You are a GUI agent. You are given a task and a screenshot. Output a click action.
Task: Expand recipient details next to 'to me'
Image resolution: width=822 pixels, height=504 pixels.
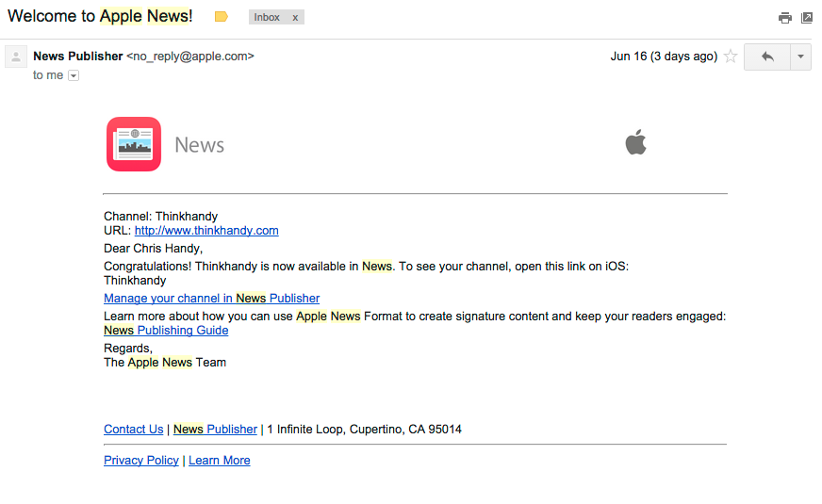click(x=74, y=76)
